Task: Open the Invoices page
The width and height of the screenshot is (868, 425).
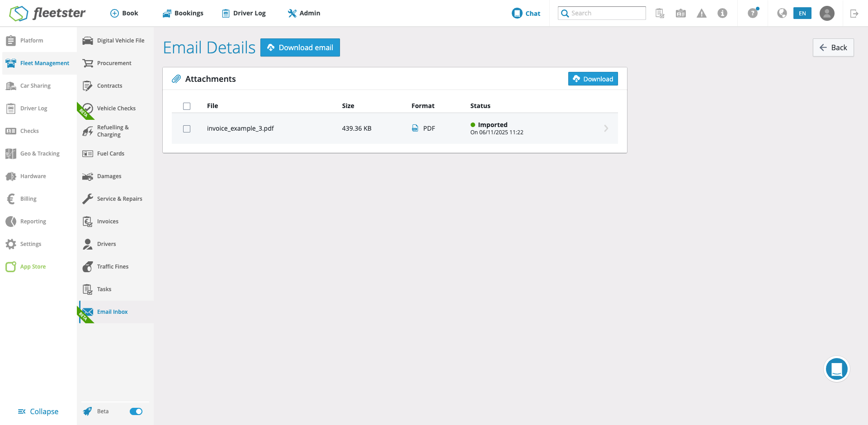Action: click(x=115, y=222)
